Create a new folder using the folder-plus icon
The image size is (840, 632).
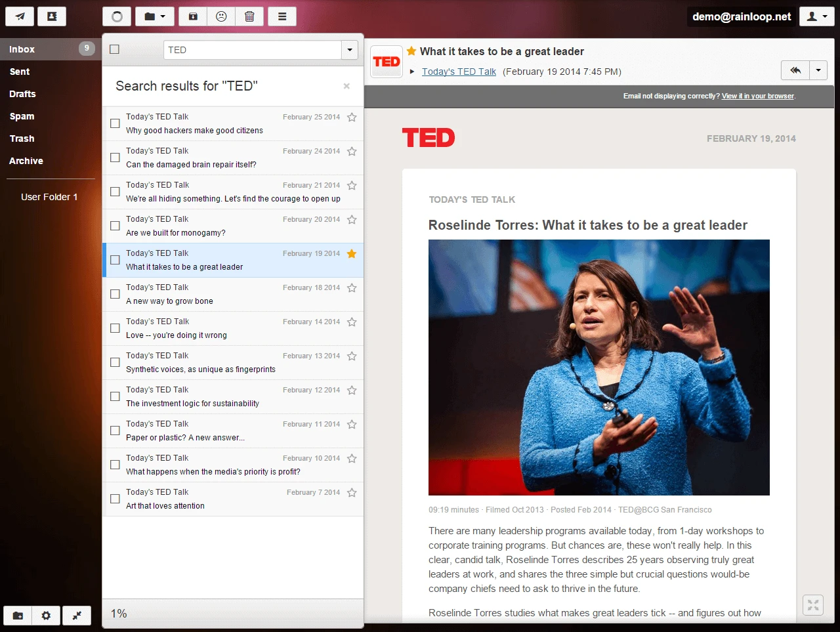tap(17, 616)
